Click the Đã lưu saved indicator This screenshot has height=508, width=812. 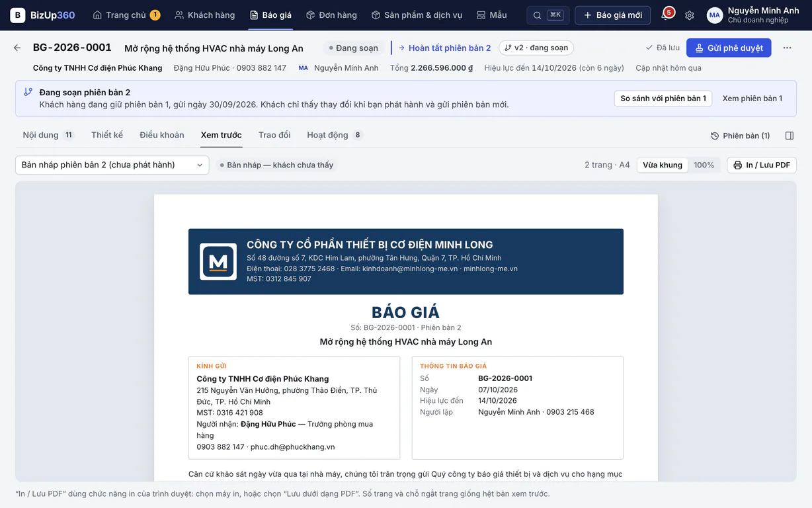663,48
